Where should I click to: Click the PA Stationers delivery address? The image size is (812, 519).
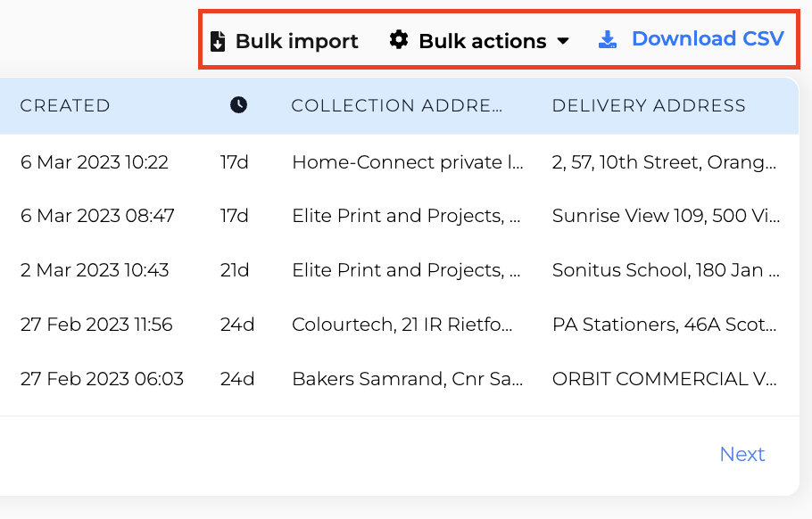pyautogui.click(x=665, y=325)
